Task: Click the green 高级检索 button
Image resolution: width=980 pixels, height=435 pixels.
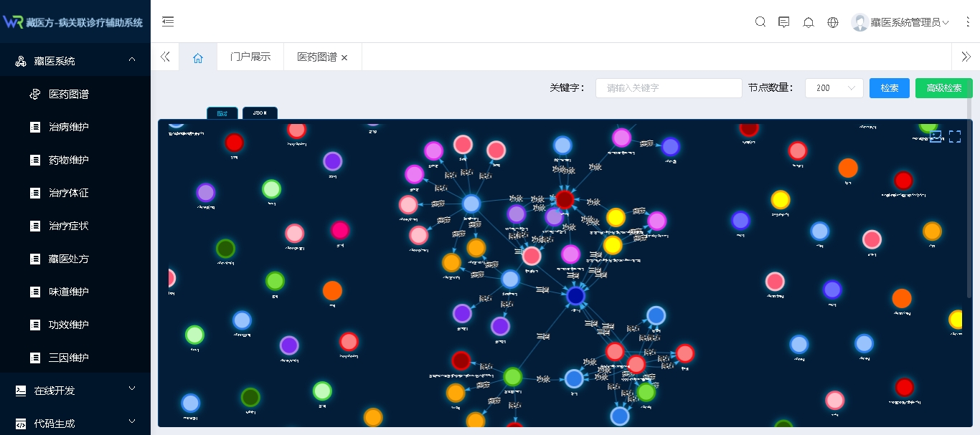Action: (943, 88)
